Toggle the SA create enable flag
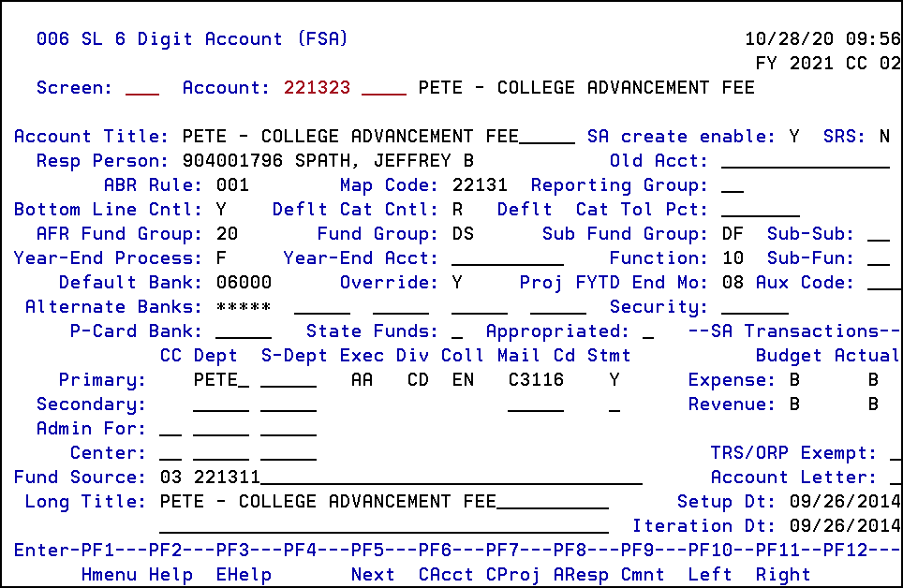This screenshot has width=903, height=588. click(x=792, y=136)
